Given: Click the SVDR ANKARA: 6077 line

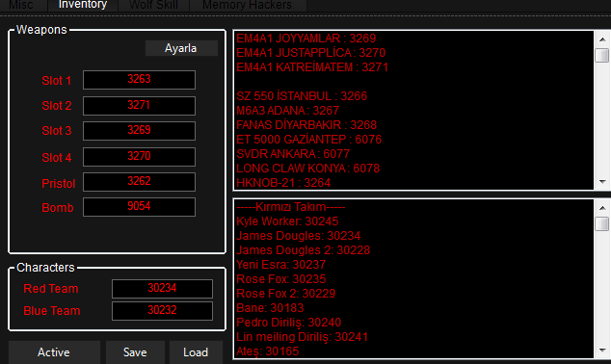Looking at the screenshot, I should [x=293, y=154].
